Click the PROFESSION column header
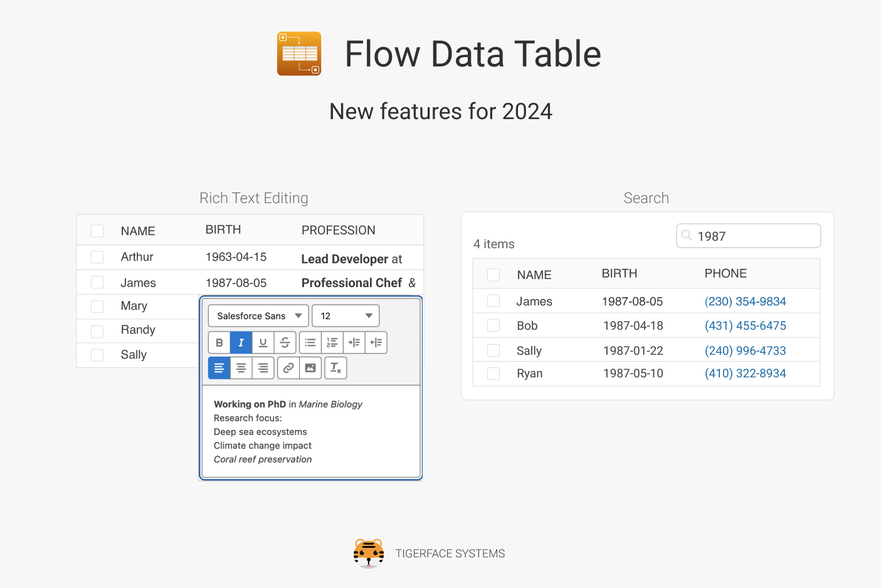The width and height of the screenshot is (881, 588). (x=338, y=230)
